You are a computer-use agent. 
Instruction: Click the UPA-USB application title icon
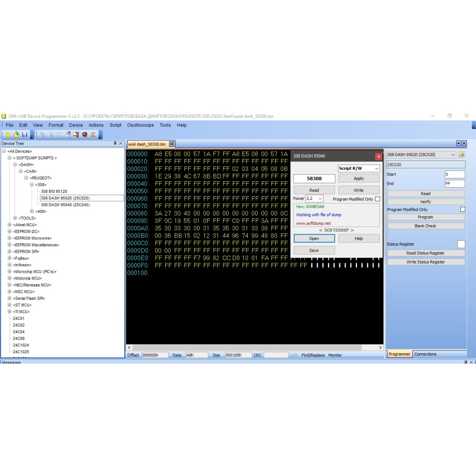pos(4,116)
